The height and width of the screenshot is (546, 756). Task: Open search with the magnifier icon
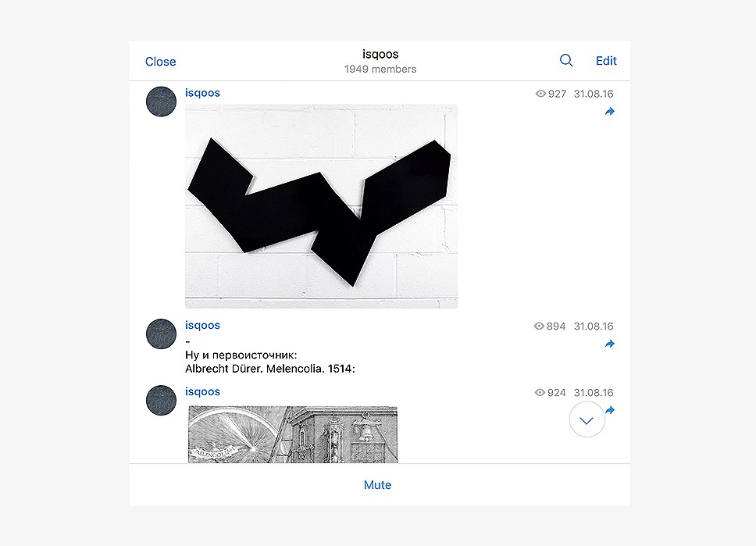566,60
